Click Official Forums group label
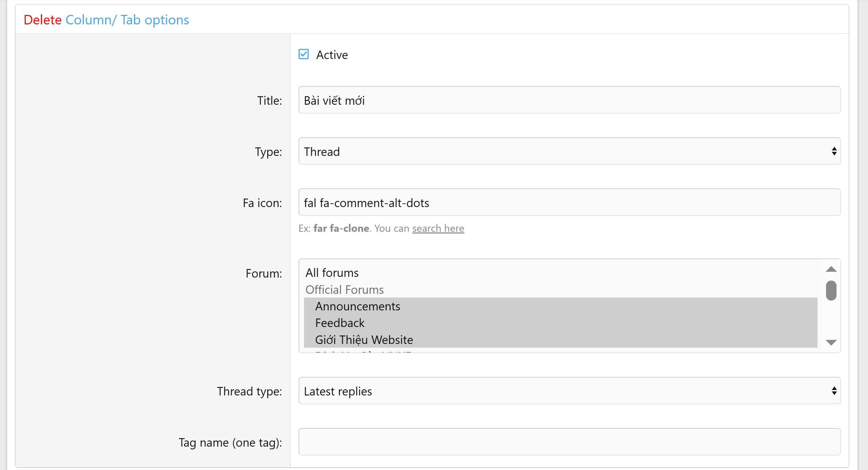868x470 pixels. 344,290
